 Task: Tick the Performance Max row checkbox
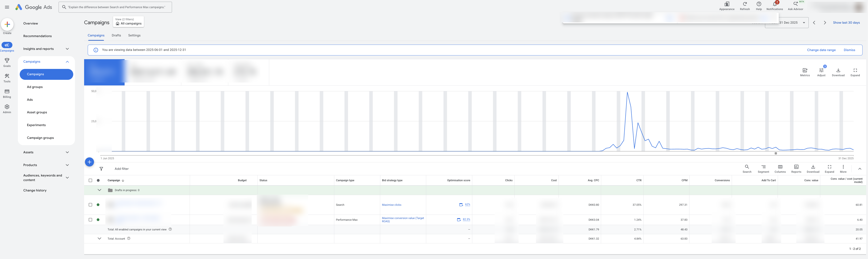(x=90, y=220)
